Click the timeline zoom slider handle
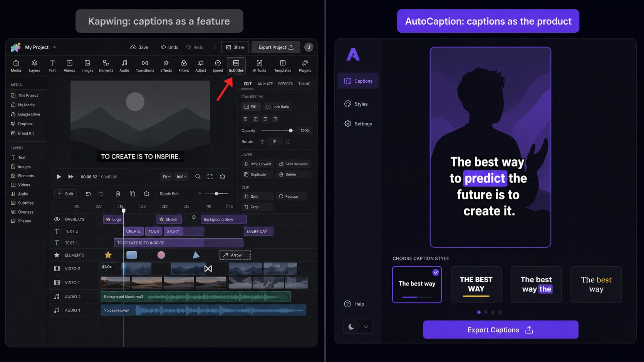The height and width of the screenshot is (362, 644). click(x=216, y=194)
